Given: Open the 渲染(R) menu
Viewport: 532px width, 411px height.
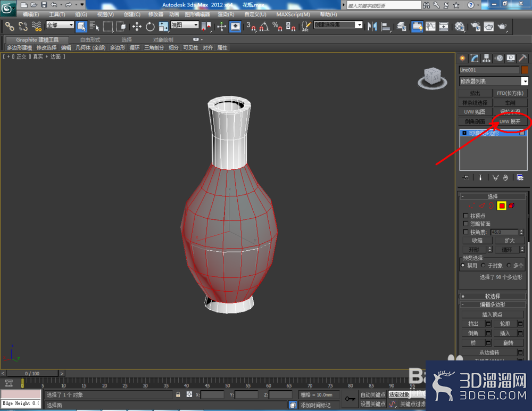Looking at the screenshot, I should [226, 14].
